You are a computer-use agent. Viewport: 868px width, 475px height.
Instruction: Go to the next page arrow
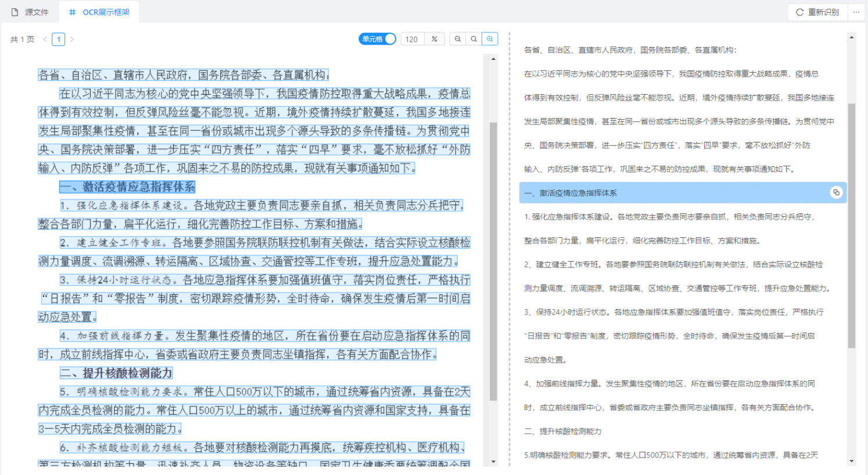[72, 40]
